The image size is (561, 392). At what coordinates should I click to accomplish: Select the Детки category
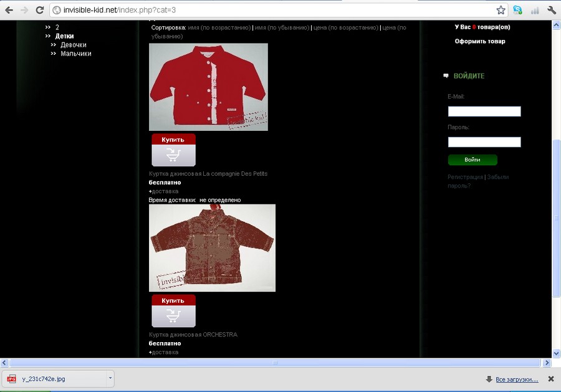pyautogui.click(x=64, y=36)
